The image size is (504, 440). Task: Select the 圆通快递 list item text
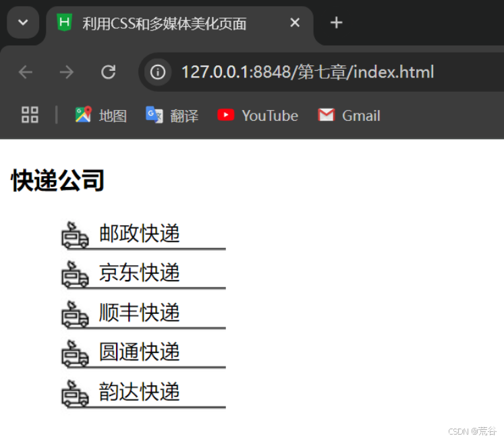tap(139, 352)
